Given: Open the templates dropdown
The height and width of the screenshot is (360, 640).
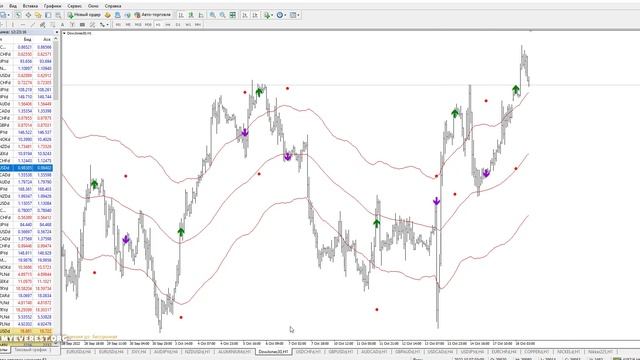Looking at the screenshot, I should (295, 15).
